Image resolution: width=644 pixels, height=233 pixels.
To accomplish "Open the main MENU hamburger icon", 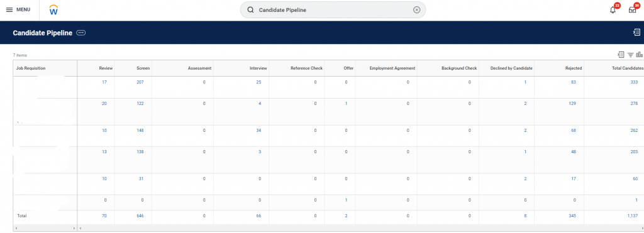I will click(9, 10).
